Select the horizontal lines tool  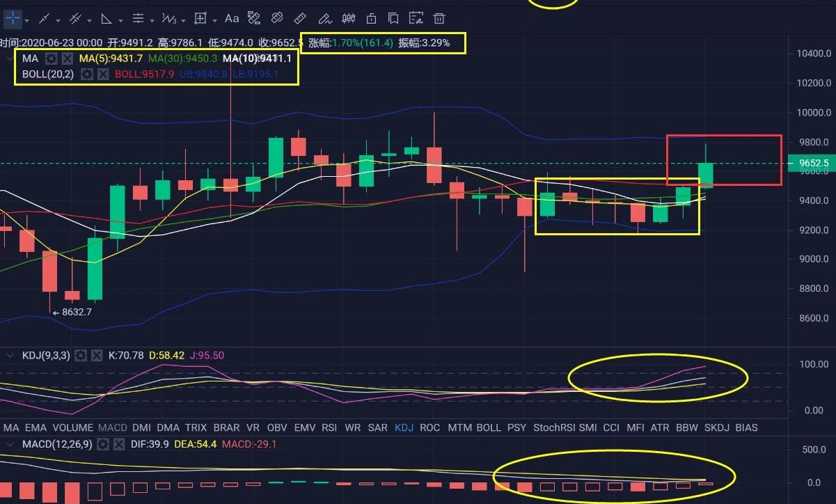138,18
